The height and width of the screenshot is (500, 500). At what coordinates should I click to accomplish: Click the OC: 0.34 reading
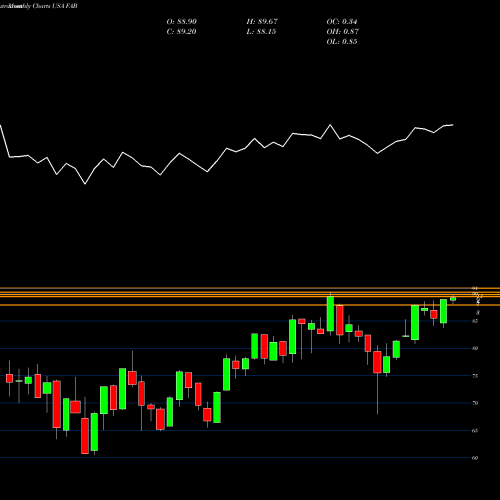pyautogui.click(x=342, y=22)
